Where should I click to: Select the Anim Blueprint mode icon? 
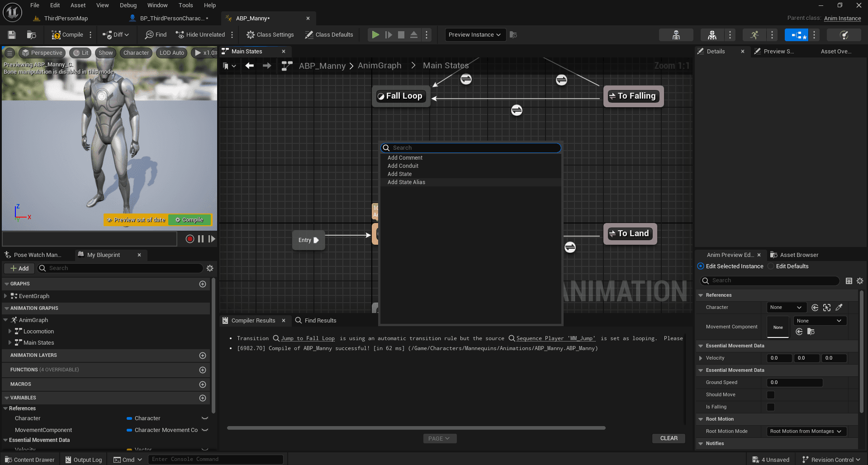coord(797,35)
